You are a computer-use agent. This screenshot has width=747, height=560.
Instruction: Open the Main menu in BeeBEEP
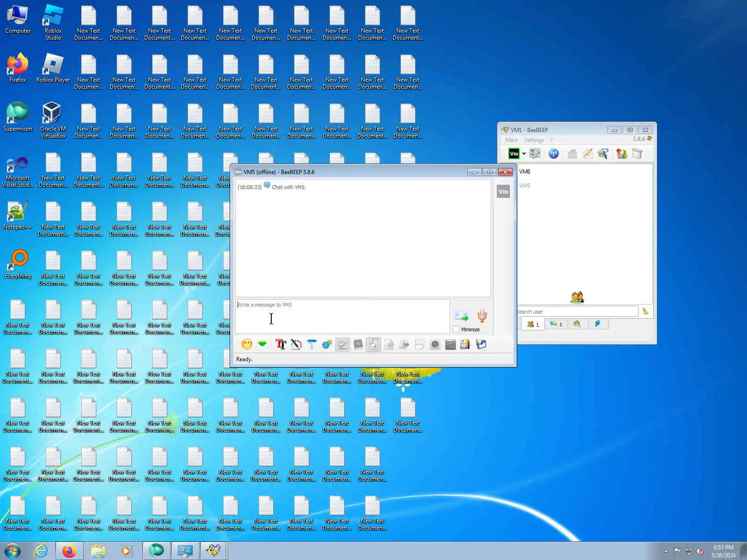click(511, 140)
